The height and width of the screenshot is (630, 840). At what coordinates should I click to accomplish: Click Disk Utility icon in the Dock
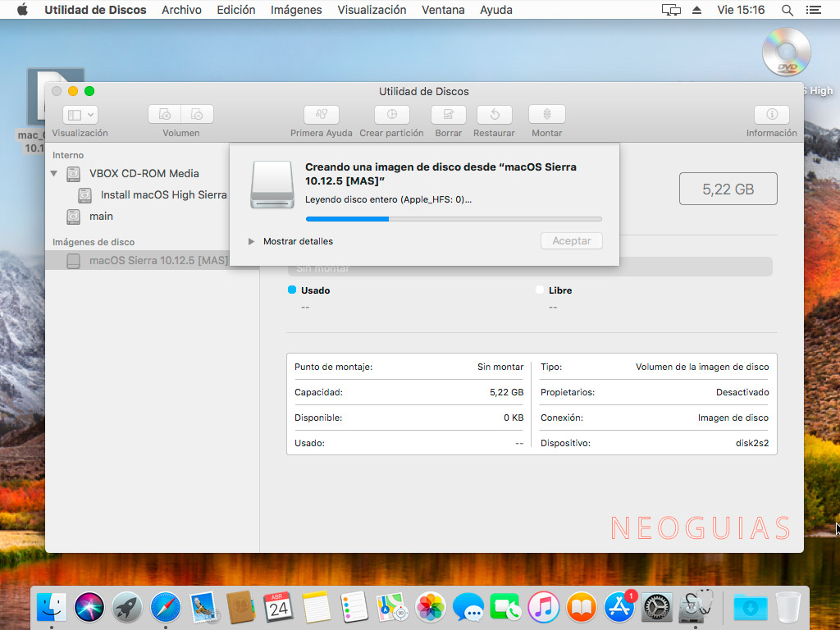(x=696, y=608)
